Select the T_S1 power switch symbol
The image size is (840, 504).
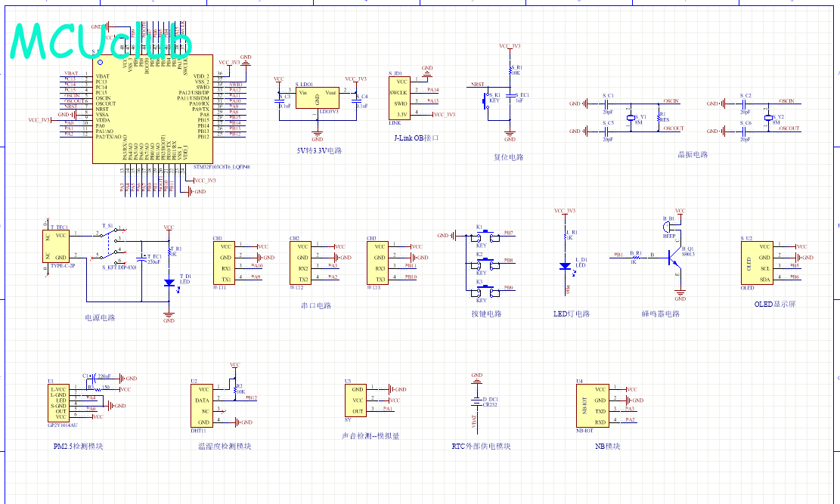(x=110, y=244)
